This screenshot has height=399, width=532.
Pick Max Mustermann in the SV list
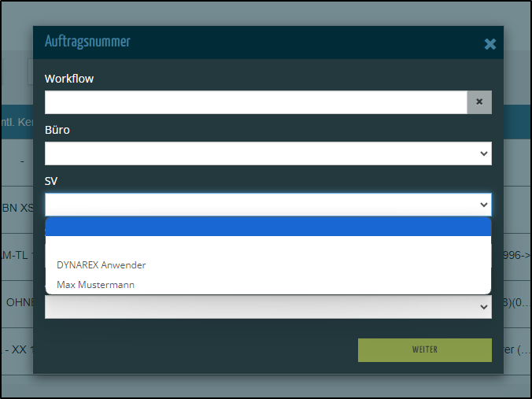pyautogui.click(x=96, y=284)
